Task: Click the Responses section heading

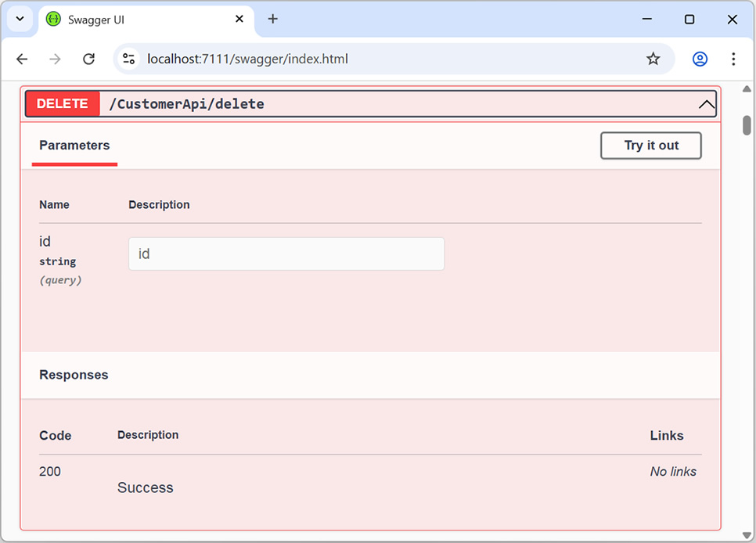Action: pos(74,375)
